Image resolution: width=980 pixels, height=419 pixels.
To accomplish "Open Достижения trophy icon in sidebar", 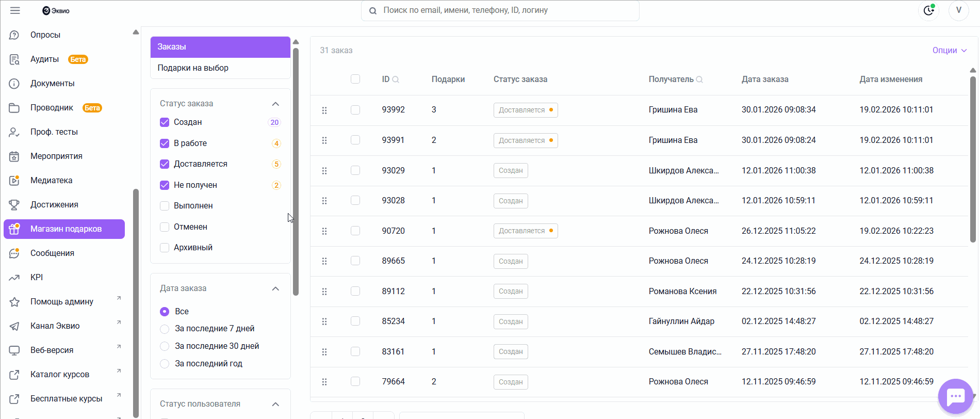I will pos(14,205).
